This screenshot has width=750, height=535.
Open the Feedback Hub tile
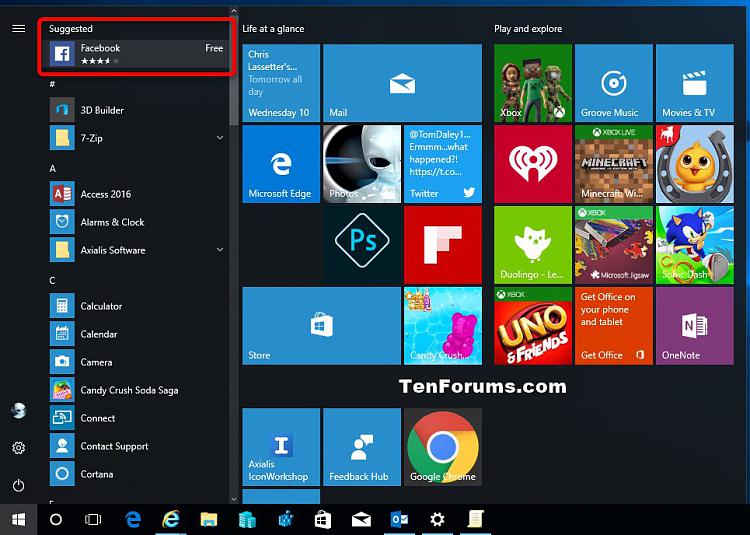pos(361,446)
